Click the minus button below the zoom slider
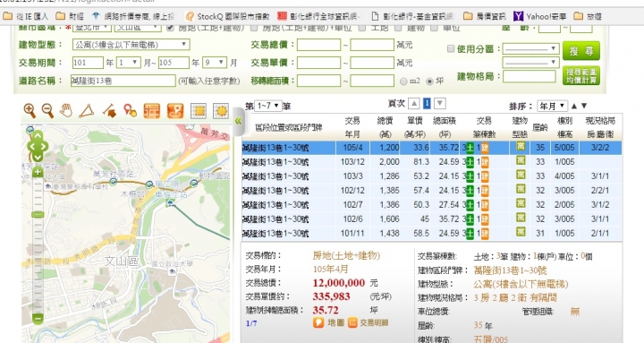The image size is (644, 343). tap(38, 318)
